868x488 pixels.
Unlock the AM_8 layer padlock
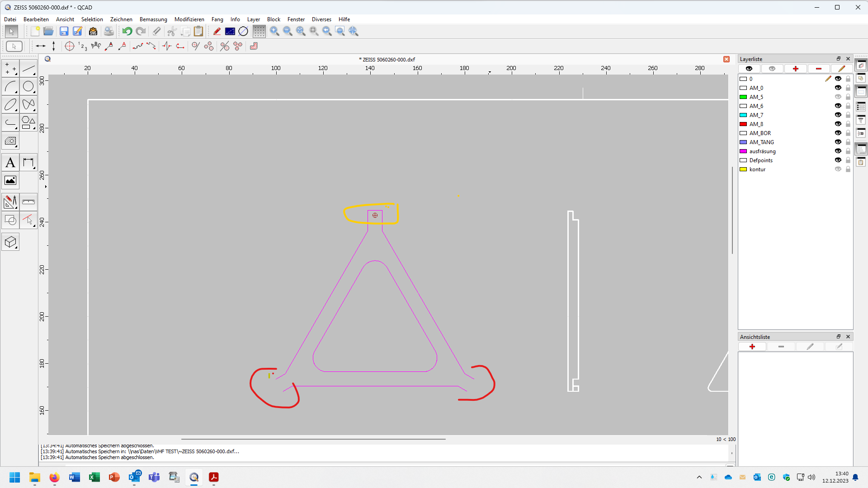click(x=848, y=124)
